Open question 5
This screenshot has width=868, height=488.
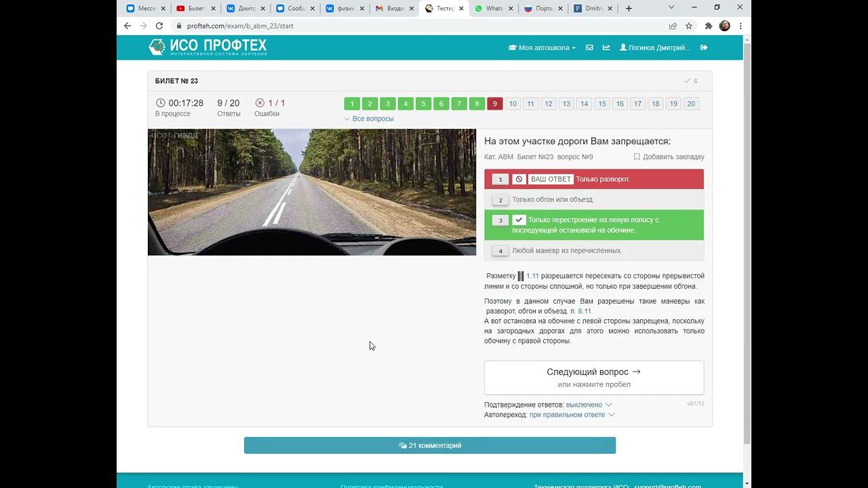click(x=423, y=104)
